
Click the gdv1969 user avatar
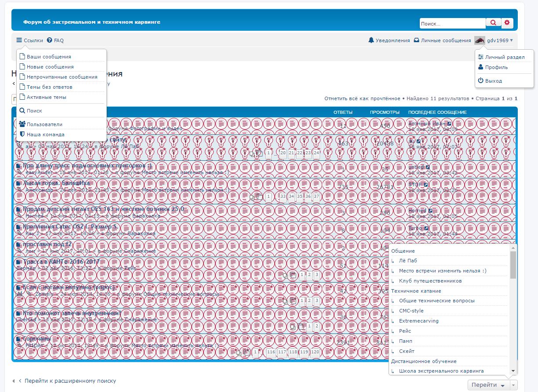pyautogui.click(x=480, y=40)
